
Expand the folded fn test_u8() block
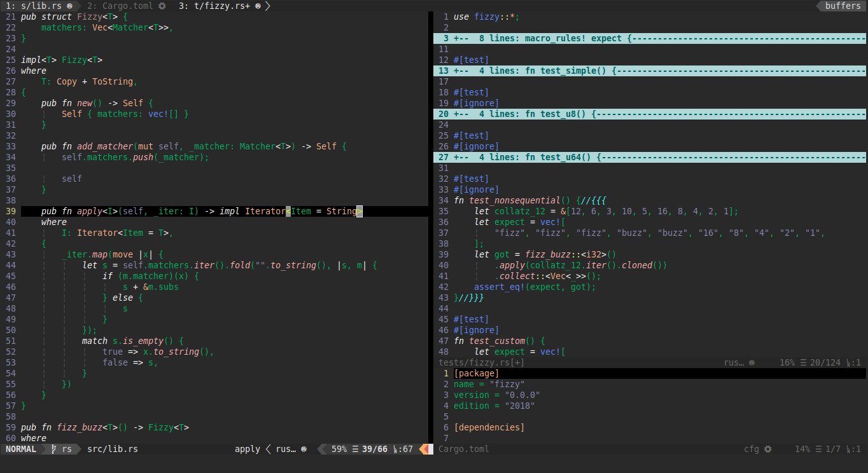(650, 114)
